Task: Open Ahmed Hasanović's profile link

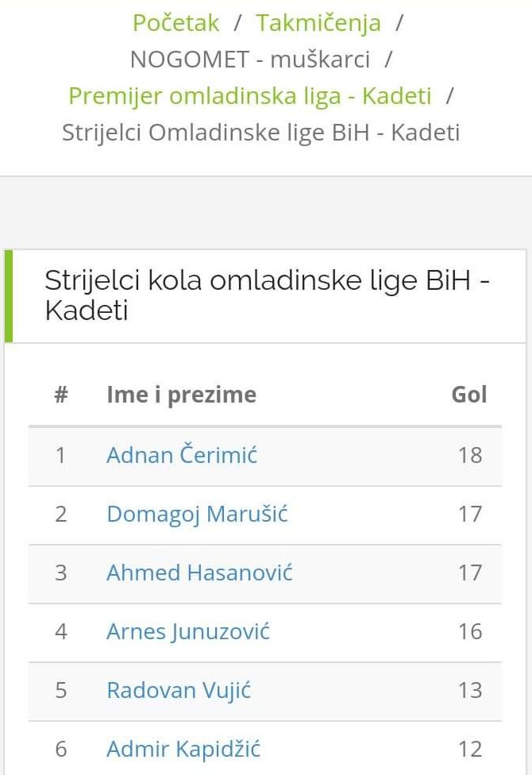Action: click(199, 573)
